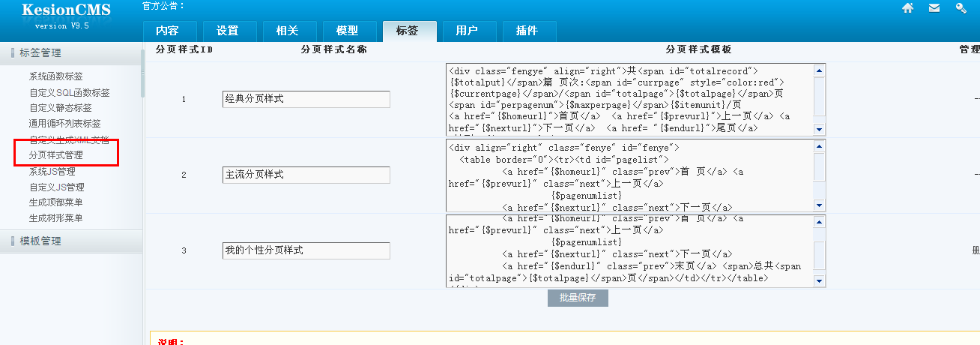Switch to the 内容 tab
This screenshot has width=980, height=345.
[167, 31]
